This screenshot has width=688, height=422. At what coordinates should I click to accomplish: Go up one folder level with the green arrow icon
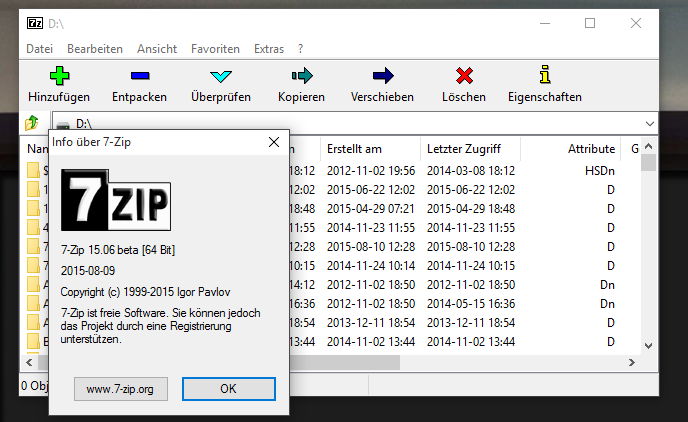(x=32, y=123)
